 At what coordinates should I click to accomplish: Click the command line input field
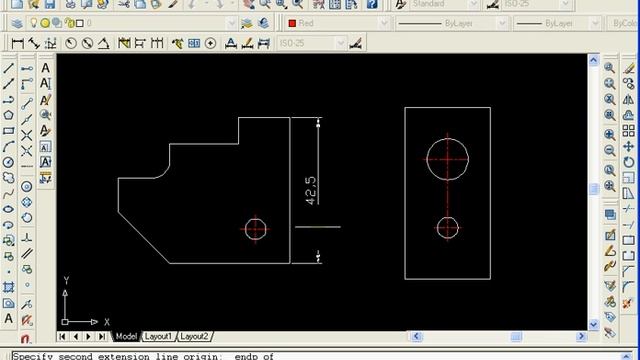(x=317, y=356)
